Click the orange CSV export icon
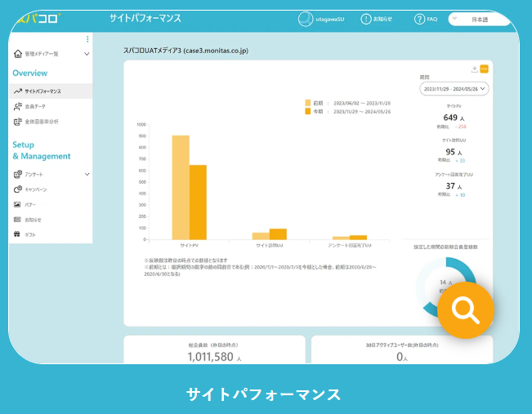The width and height of the screenshot is (532, 414). pos(485,69)
